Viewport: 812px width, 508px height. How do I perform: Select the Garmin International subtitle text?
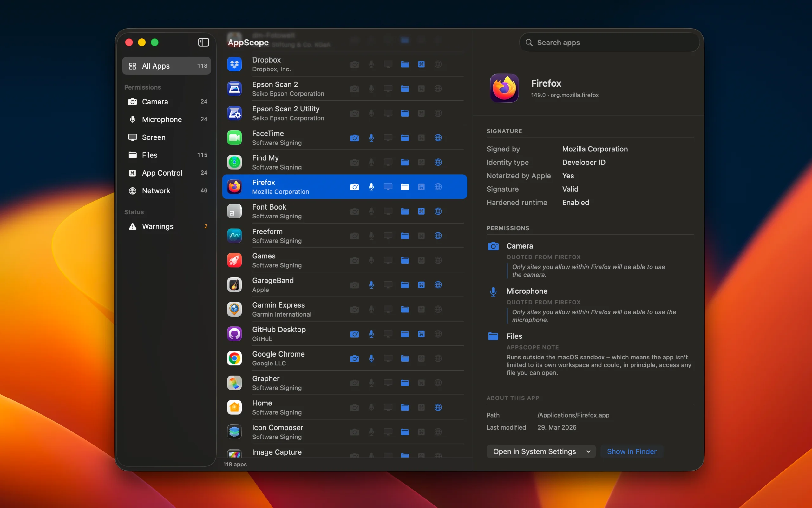282,314
